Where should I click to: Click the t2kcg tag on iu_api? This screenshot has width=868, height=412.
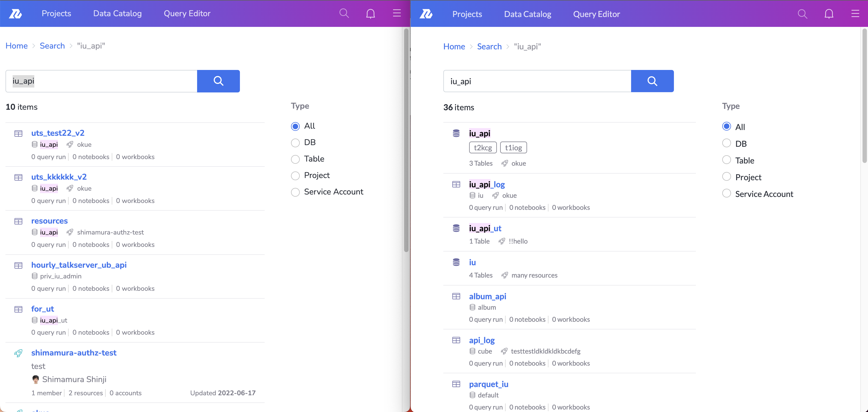(x=483, y=147)
